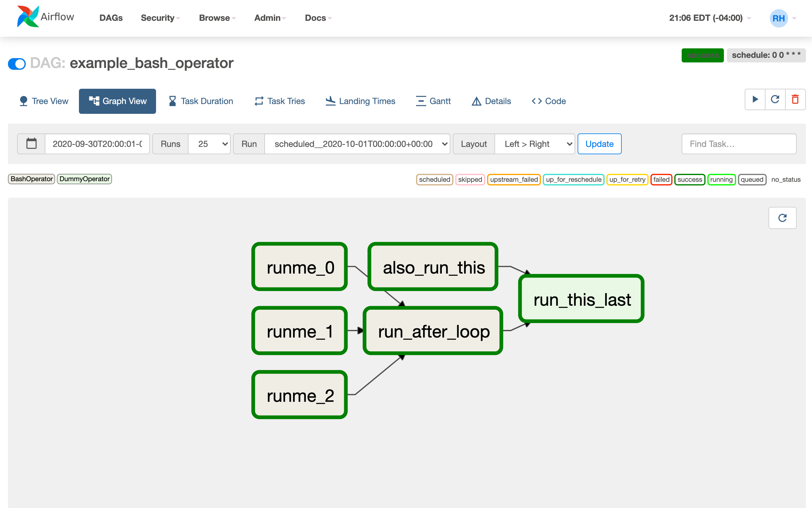Toggle the BashOperator filter tag
Viewport: 812px width, 508px height.
32,178
